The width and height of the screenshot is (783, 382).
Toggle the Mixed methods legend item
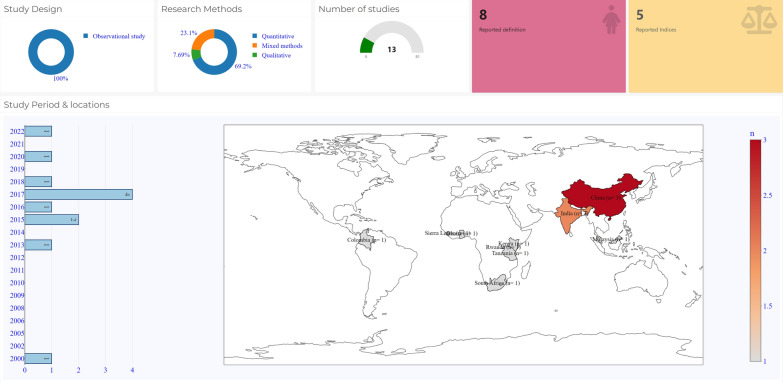coord(277,45)
